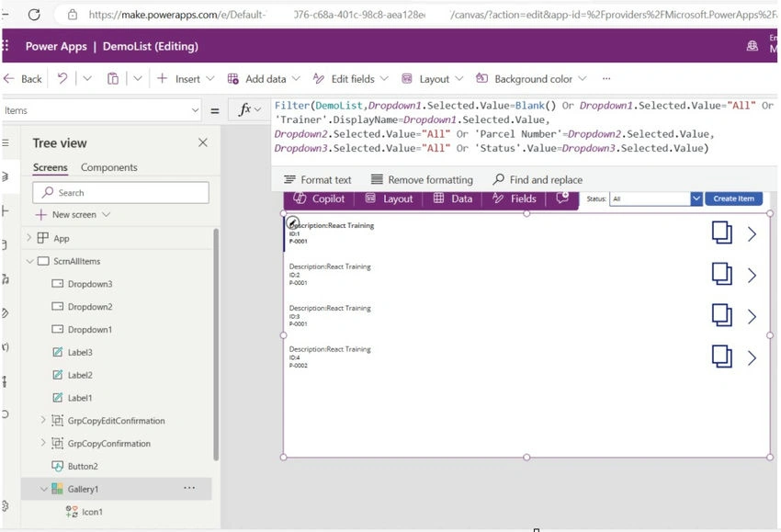Click the arrow for ID:1 item
The image size is (781, 532).
753,234
